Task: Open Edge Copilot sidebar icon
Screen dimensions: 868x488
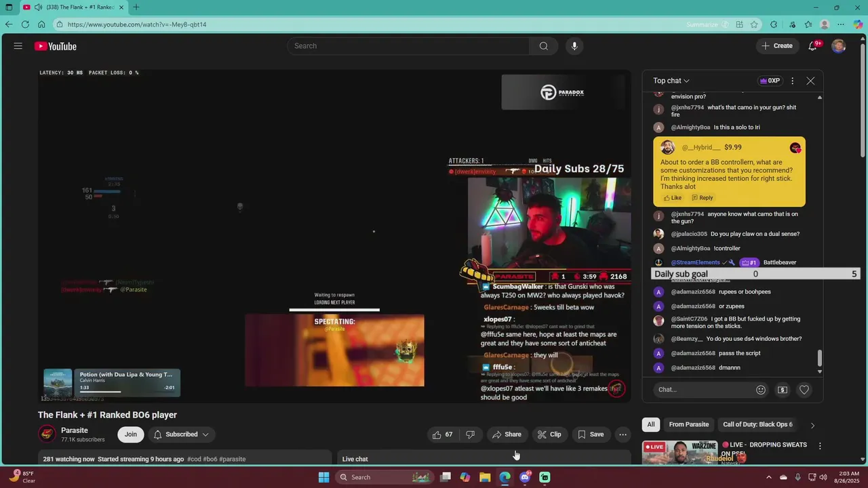Action: pyautogui.click(x=858, y=24)
